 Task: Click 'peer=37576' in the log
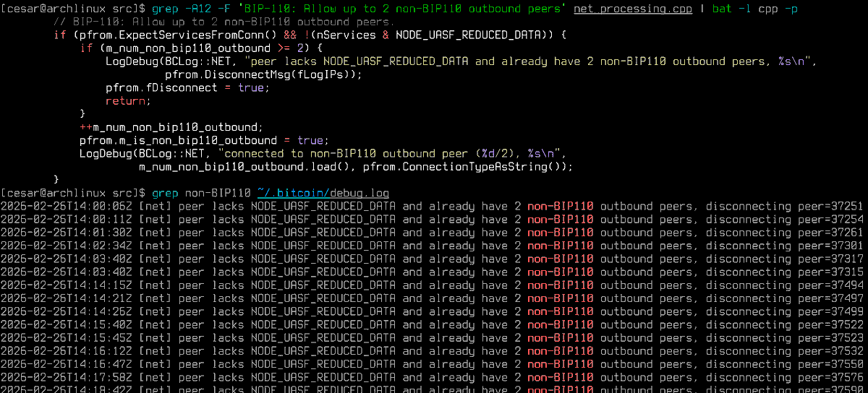click(x=830, y=377)
